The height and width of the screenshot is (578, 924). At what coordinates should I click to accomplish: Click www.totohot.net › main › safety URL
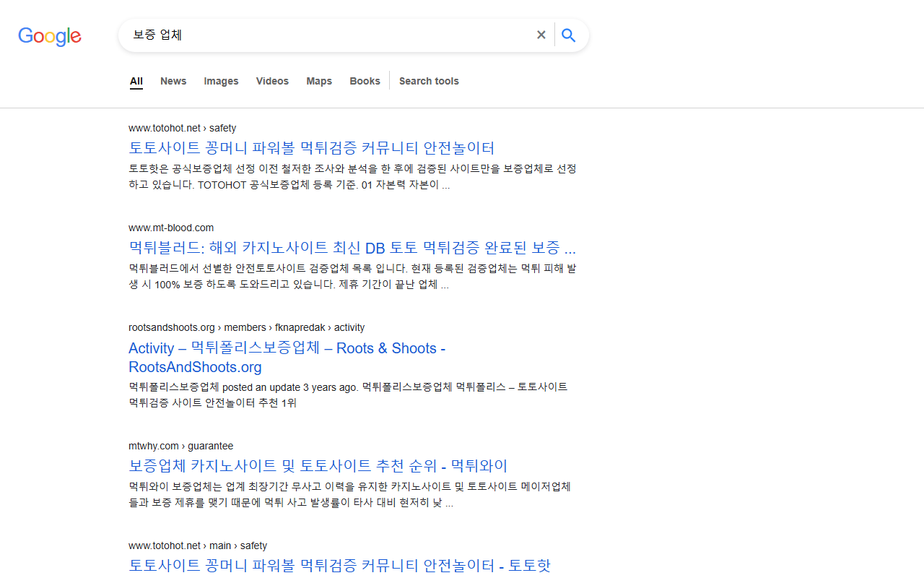tap(198, 545)
